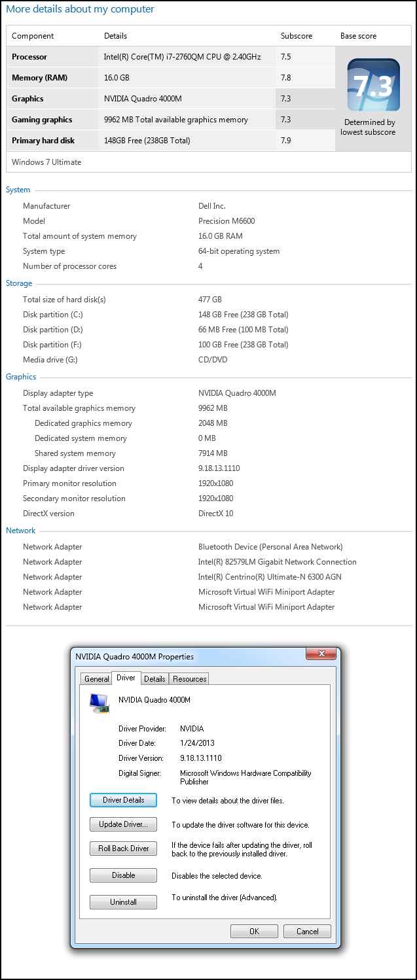Confirm the dialog with OK
Viewport: 417px width, 980px height.
[254, 931]
